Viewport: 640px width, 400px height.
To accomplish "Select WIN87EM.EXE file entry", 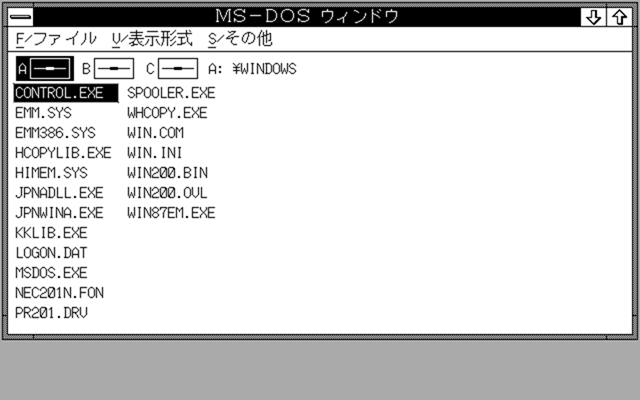I will [171, 213].
